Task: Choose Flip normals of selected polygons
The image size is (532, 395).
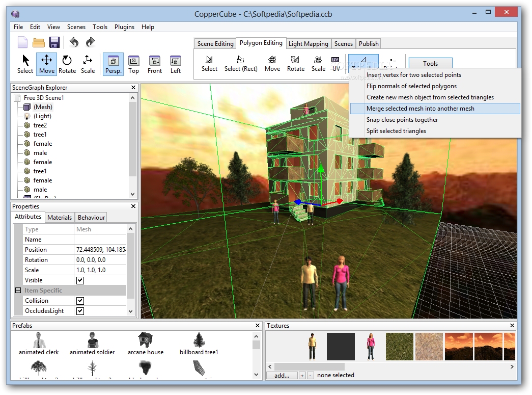Action: [435, 86]
